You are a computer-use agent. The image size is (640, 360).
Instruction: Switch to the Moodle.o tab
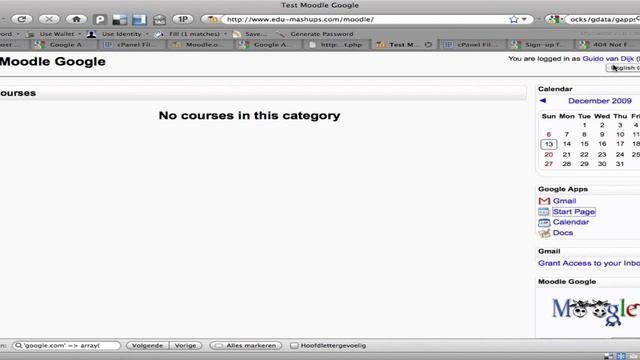pyautogui.click(x=201, y=44)
